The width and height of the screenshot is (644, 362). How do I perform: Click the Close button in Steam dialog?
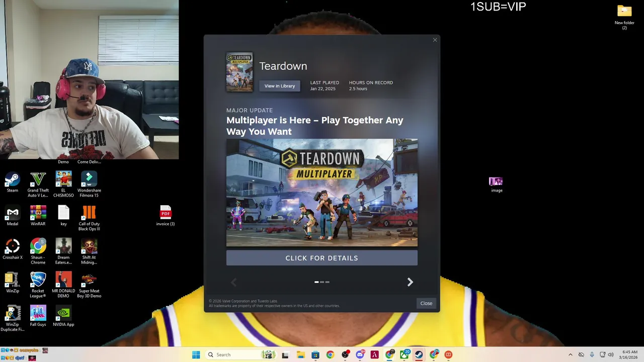426,303
